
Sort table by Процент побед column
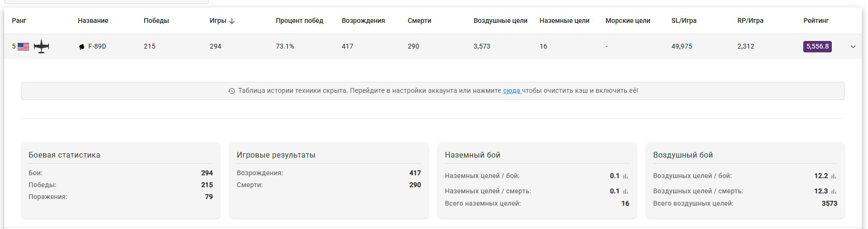pos(299,20)
